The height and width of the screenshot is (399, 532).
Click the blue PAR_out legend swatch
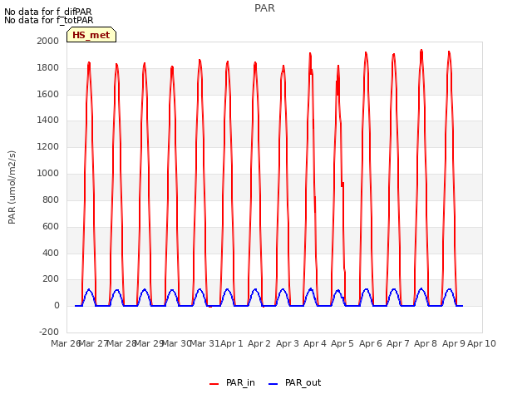[273, 384]
